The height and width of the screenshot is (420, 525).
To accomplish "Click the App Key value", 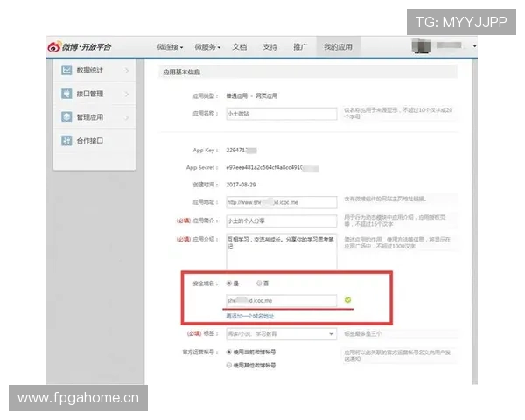I will point(241,150).
